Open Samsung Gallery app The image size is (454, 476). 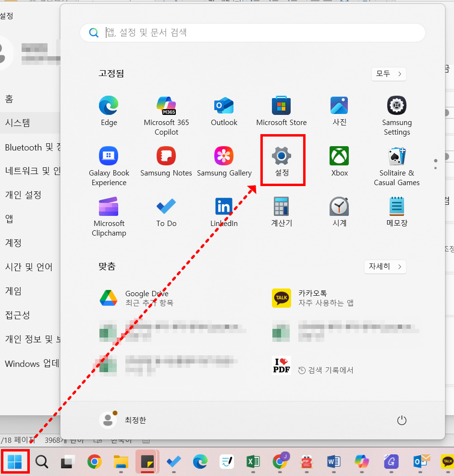point(224,162)
